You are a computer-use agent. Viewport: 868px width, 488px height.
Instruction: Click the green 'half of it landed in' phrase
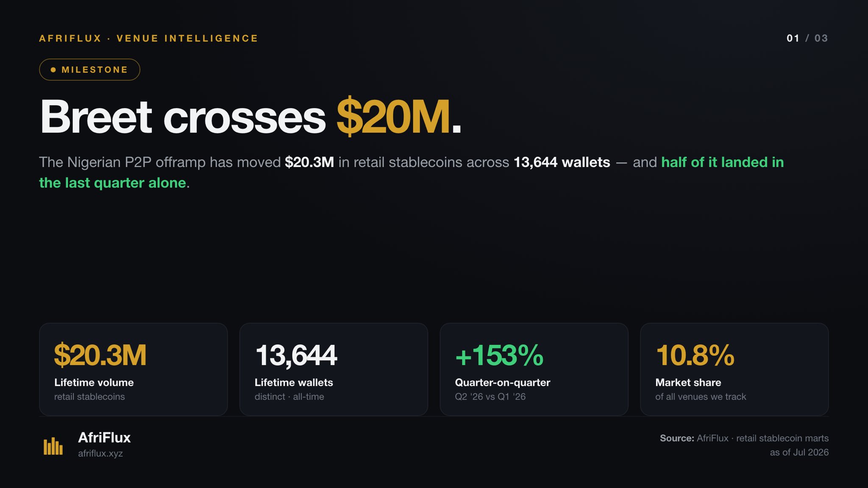click(x=723, y=162)
